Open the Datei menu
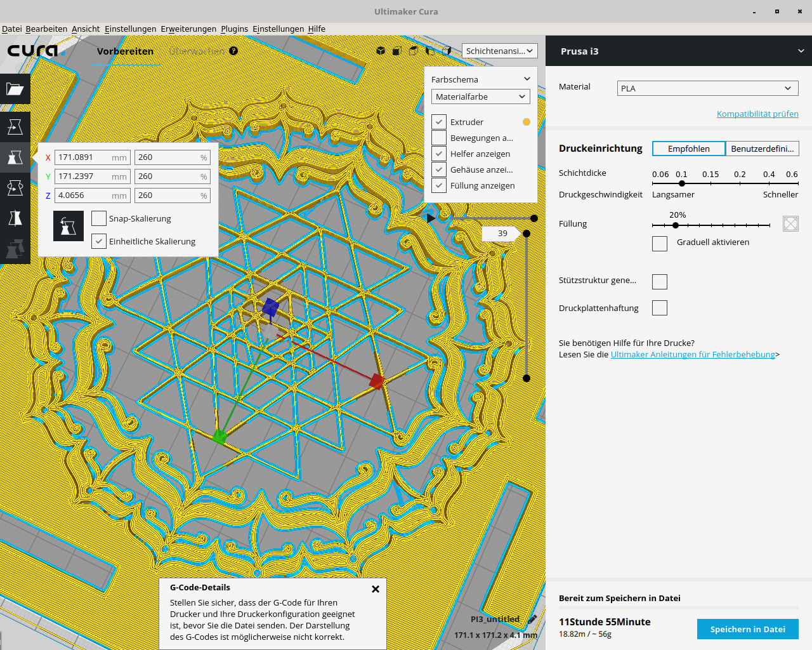 (x=12, y=29)
